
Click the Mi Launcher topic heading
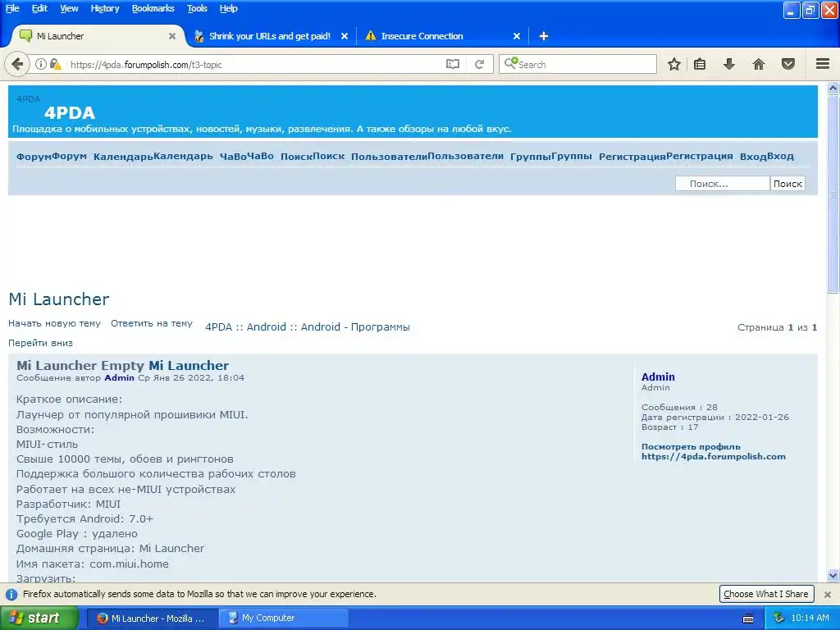(x=59, y=299)
